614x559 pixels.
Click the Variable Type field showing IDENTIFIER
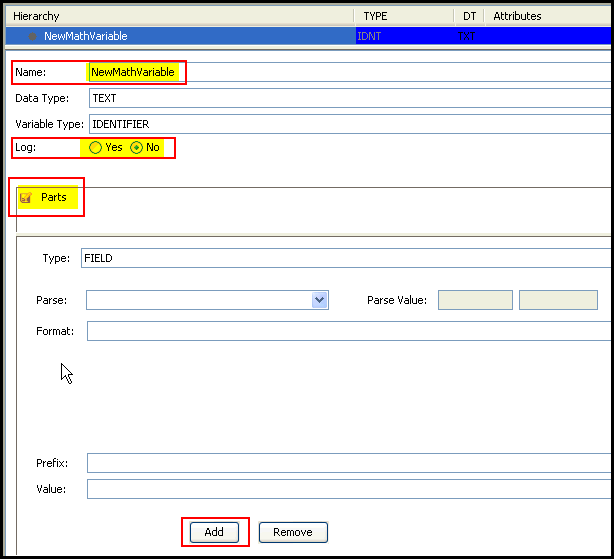350,124
